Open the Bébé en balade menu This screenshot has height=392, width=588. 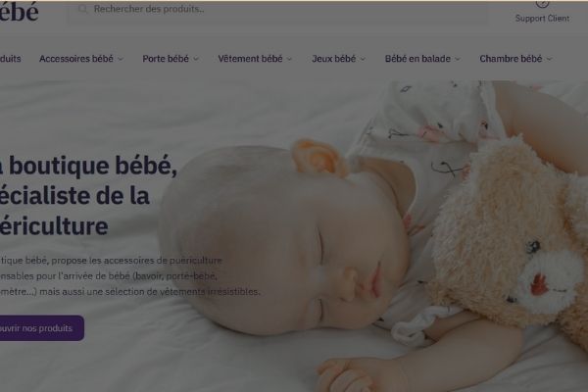click(417, 59)
